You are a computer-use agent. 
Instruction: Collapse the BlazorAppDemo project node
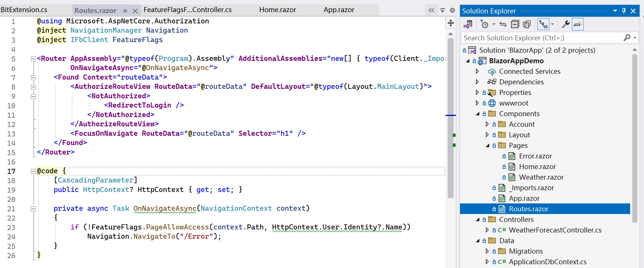pyautogui.click(x=468, y=61)
